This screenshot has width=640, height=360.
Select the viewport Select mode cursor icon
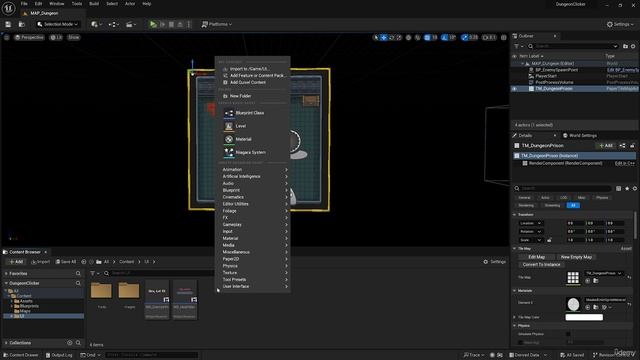376,38
